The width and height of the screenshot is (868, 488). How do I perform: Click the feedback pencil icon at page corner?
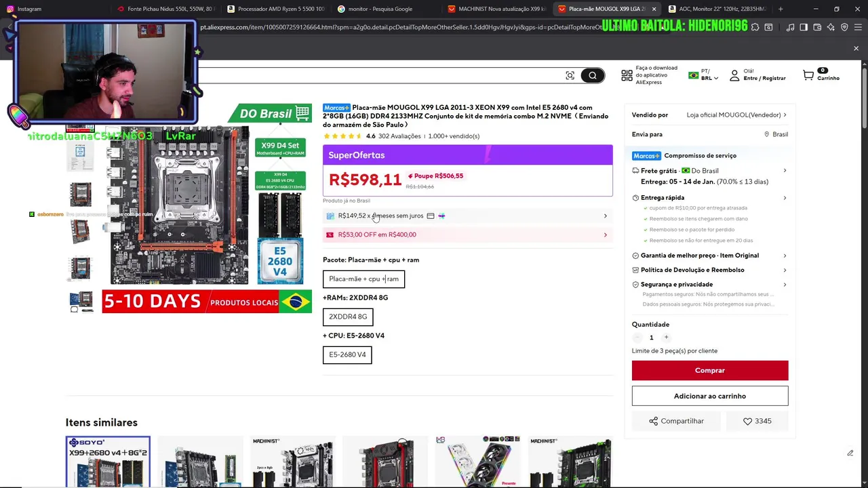click(x=850, y=453)
